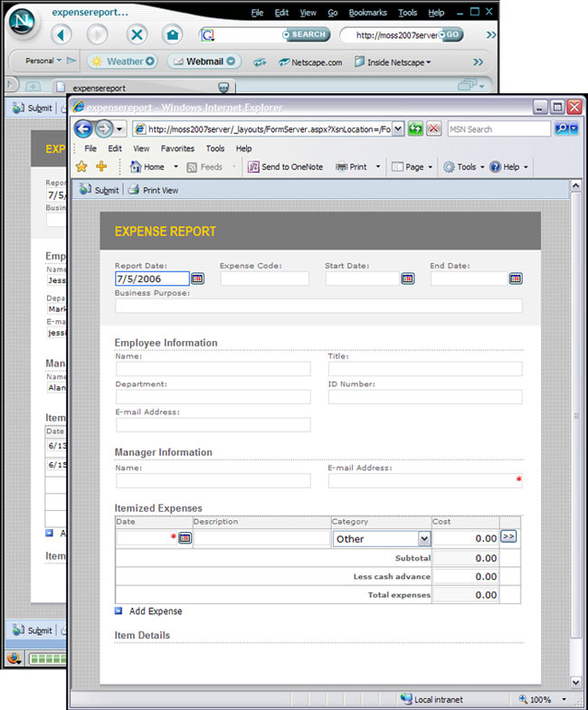Open the Page toolbar dropdown
Viewport: 588px width, 710px height.
coord(412,166)
